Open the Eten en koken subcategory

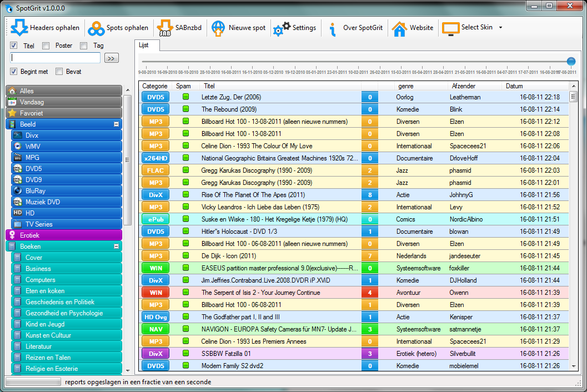click(67, 291)
